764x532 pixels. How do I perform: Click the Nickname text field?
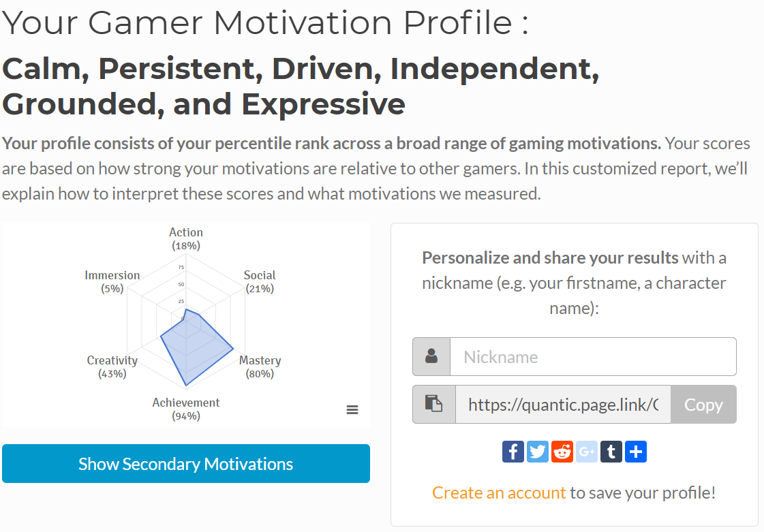[593, 356]
